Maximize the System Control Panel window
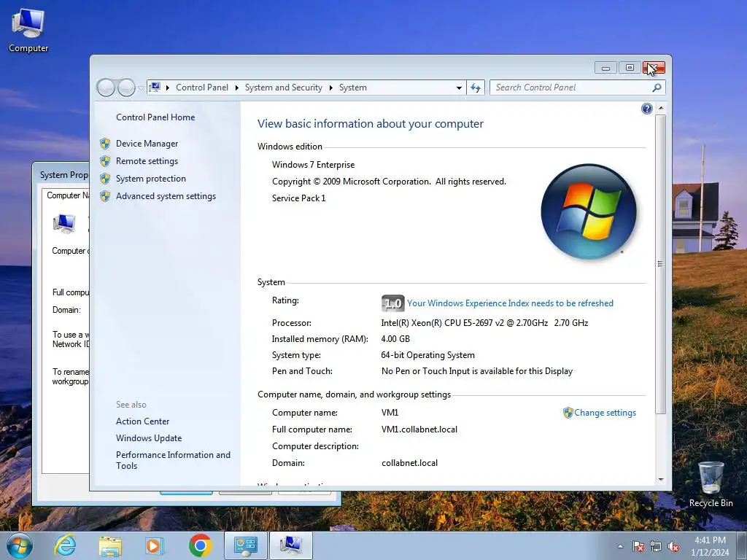747x560 pixels. pyautogui.click(x=630, y=68)
